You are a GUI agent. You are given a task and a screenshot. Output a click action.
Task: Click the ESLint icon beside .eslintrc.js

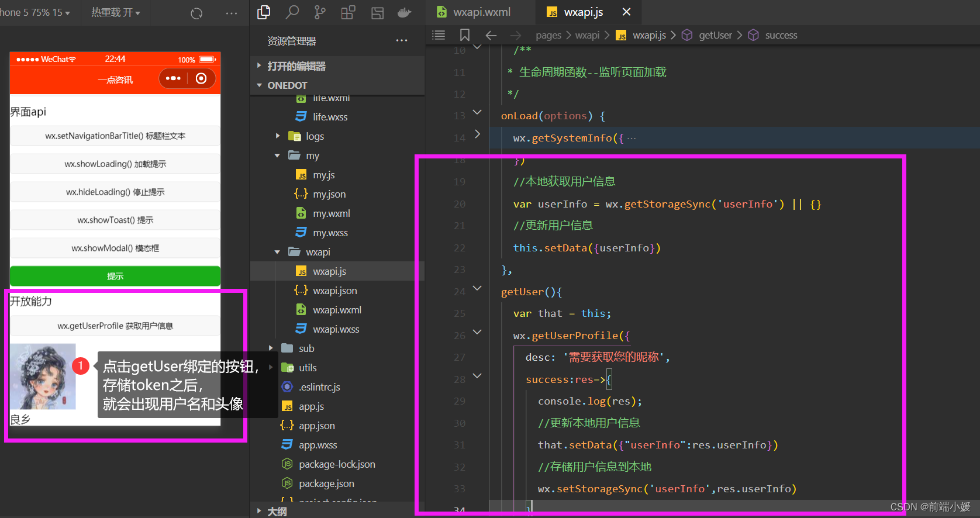point(287,386)
